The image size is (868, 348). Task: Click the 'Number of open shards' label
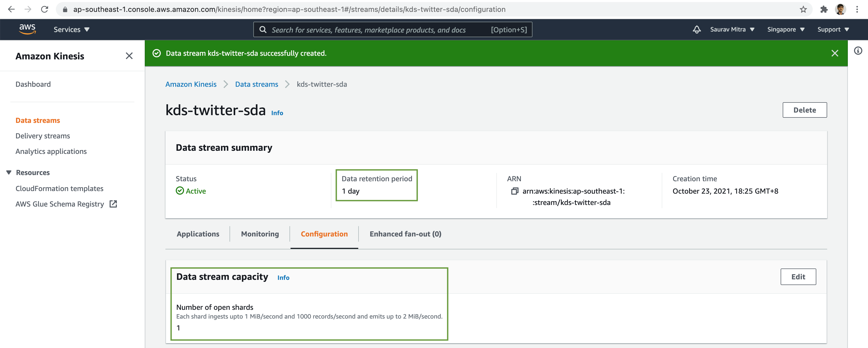[215, 307]
